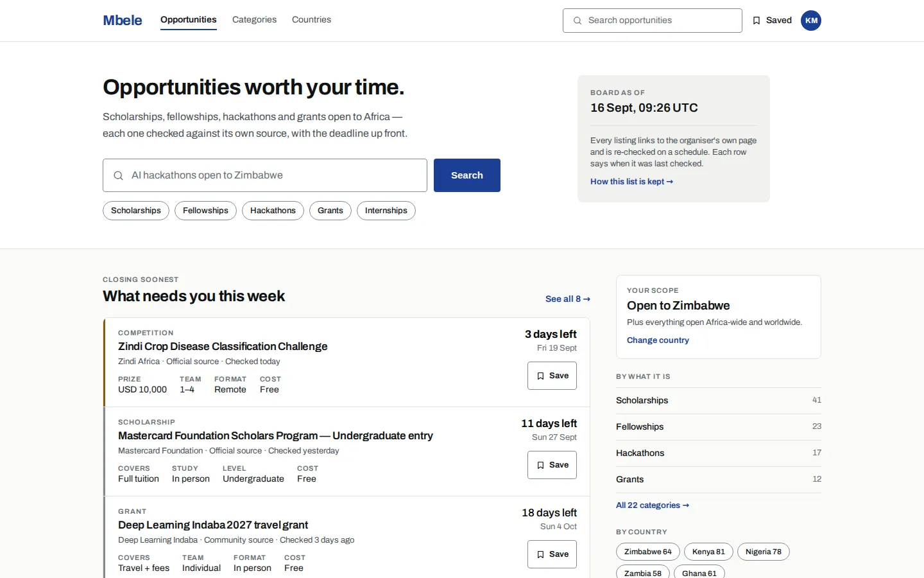Click the Mbele logo
Screen dimensions: 924x578
pyautogui.click(x=123, y=21)
